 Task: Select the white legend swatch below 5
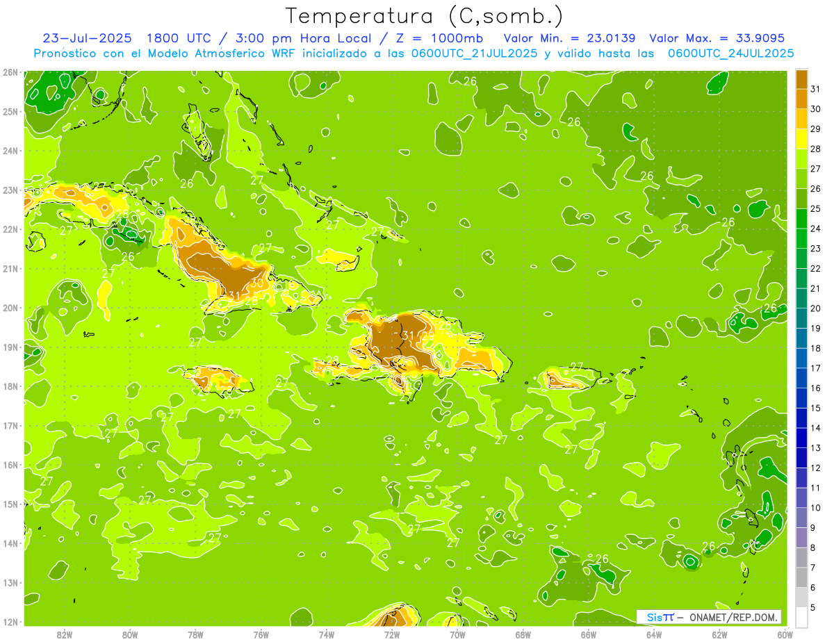pos(801,617)
